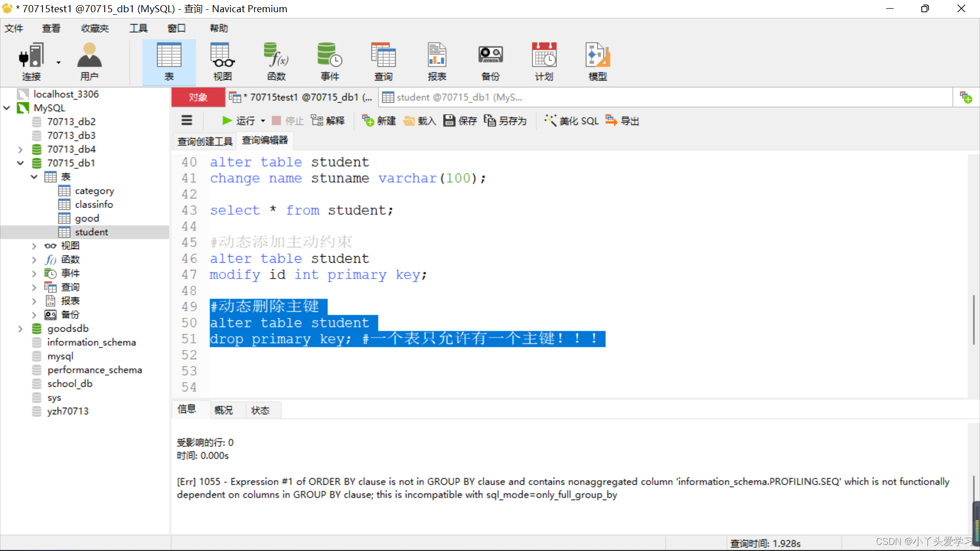Expand the 视图 (Views) tree node

click(x=34, y=246)
